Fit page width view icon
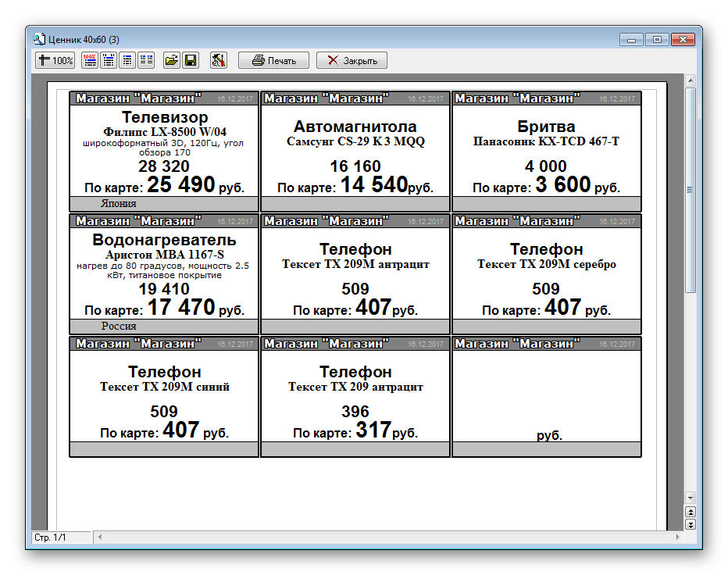 pos(109,60)
